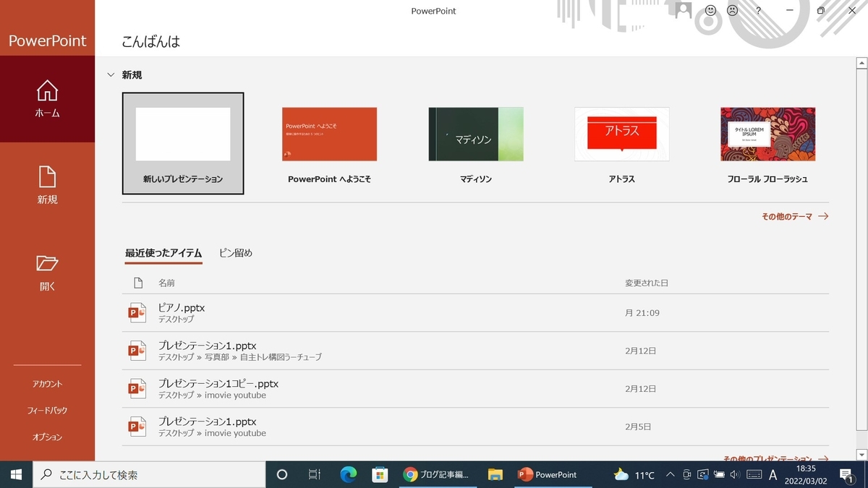Open Task View on the taskbar
The image size is (868, 488).
[315, 475]
